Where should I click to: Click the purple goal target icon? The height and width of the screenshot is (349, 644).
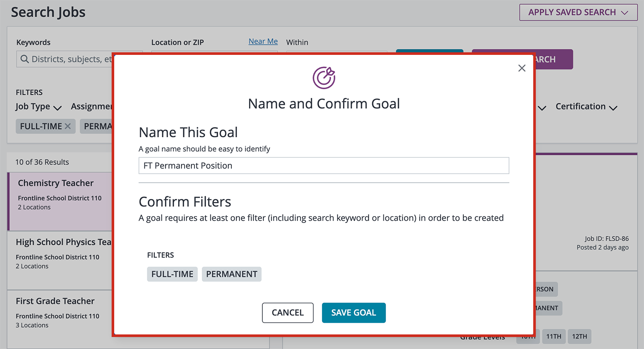(324, 78)
